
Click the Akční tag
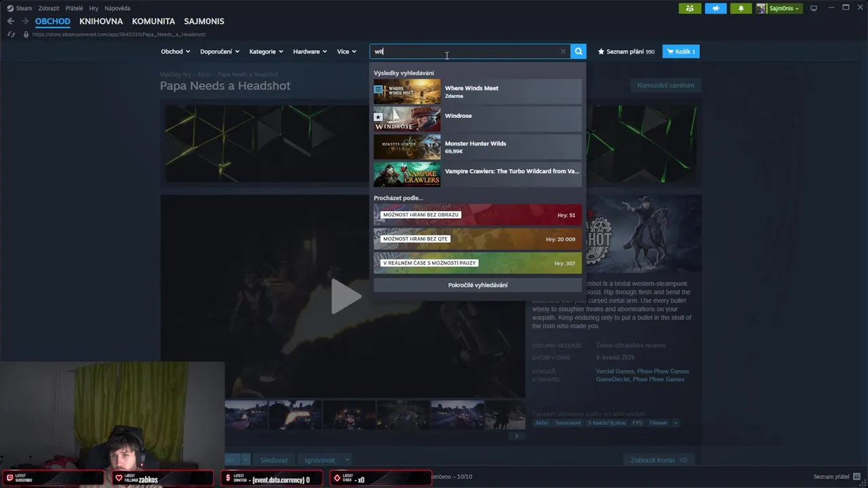(x=541, y=423)
